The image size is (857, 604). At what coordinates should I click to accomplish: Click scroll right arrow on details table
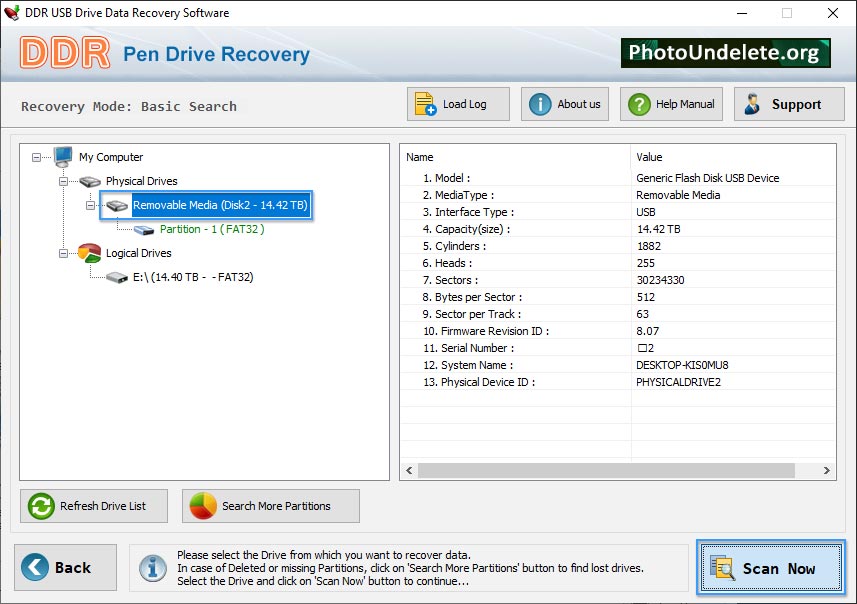coord(826,470)
